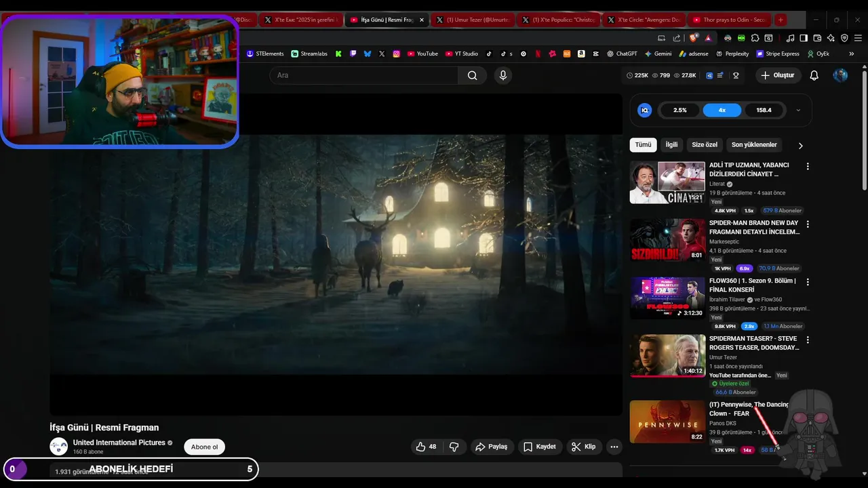
Task: Dislike the video with thumbs down
Action: pyautogui.click(x=454, y=447)
